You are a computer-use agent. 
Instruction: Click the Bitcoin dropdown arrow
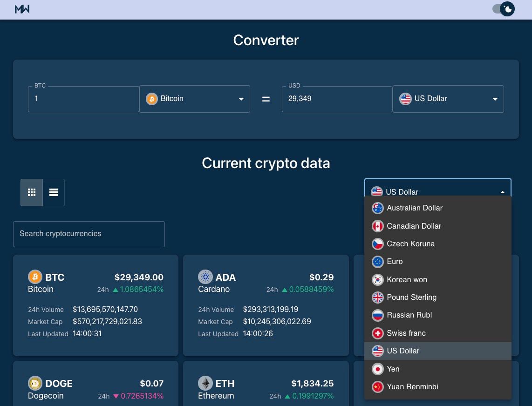click(x=241, y=99)
